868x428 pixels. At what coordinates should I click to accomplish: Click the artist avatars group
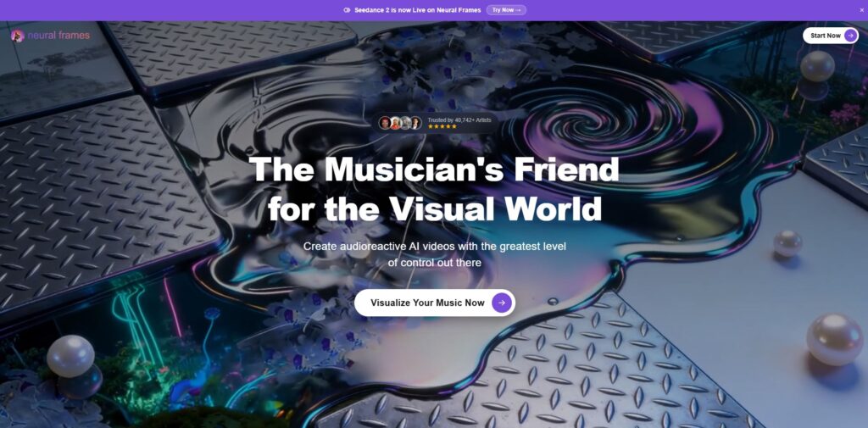tap(400, 123)
